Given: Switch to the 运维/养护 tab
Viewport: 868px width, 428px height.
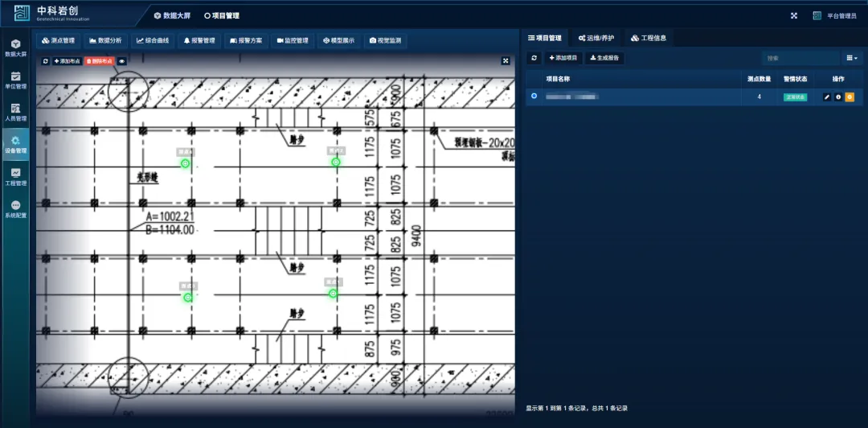Looking at the screenshot, I should pos(596,38).
